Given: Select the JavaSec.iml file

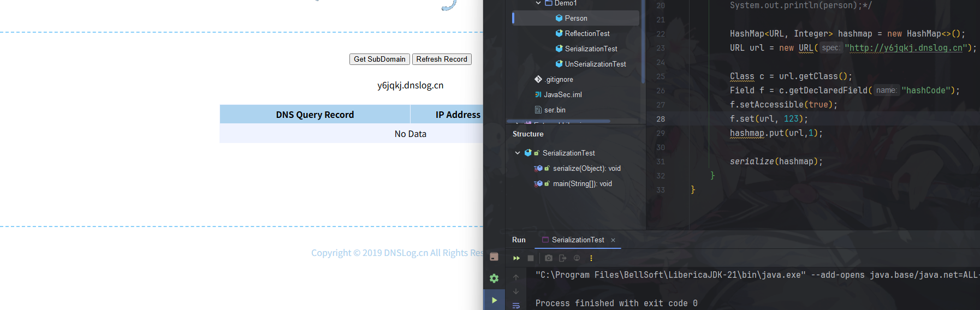Looking at the screenshot, I should point(563,94).
